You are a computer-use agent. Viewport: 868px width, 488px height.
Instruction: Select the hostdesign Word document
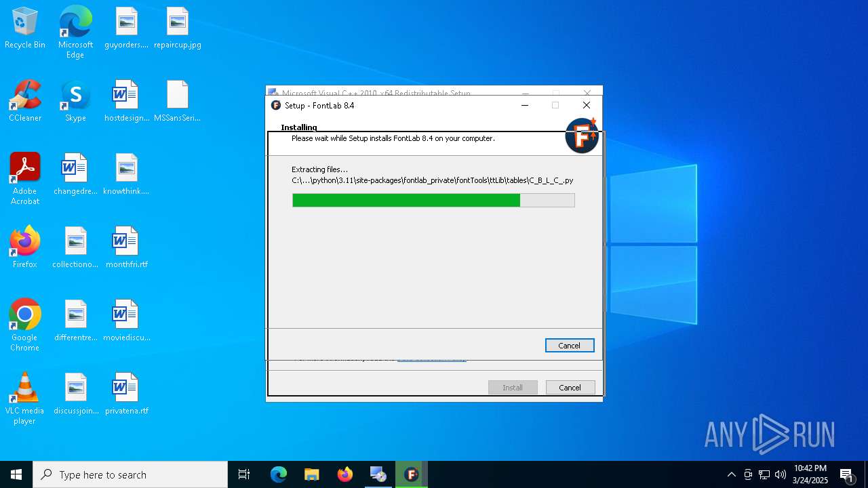[126, 102]
